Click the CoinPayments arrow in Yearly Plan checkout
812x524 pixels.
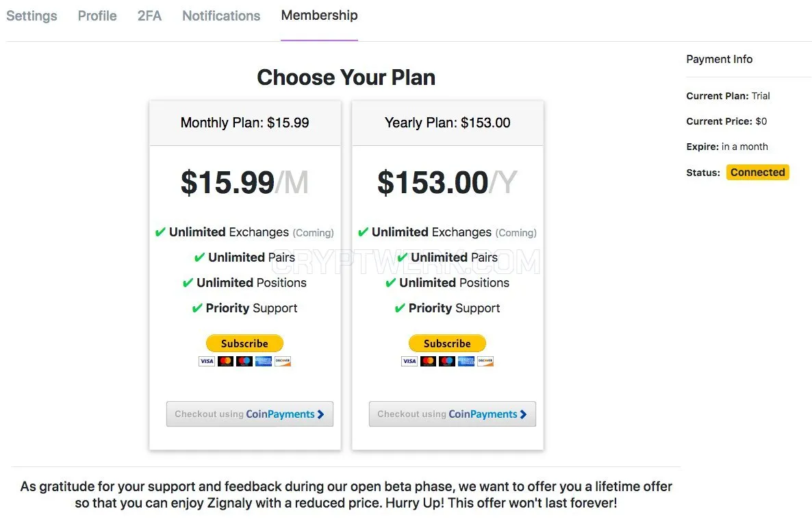pyautogui.click(x=523, y=414)
